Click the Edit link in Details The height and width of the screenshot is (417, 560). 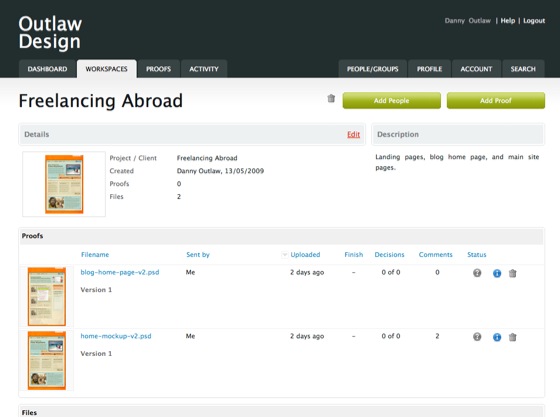coord(354,134)
